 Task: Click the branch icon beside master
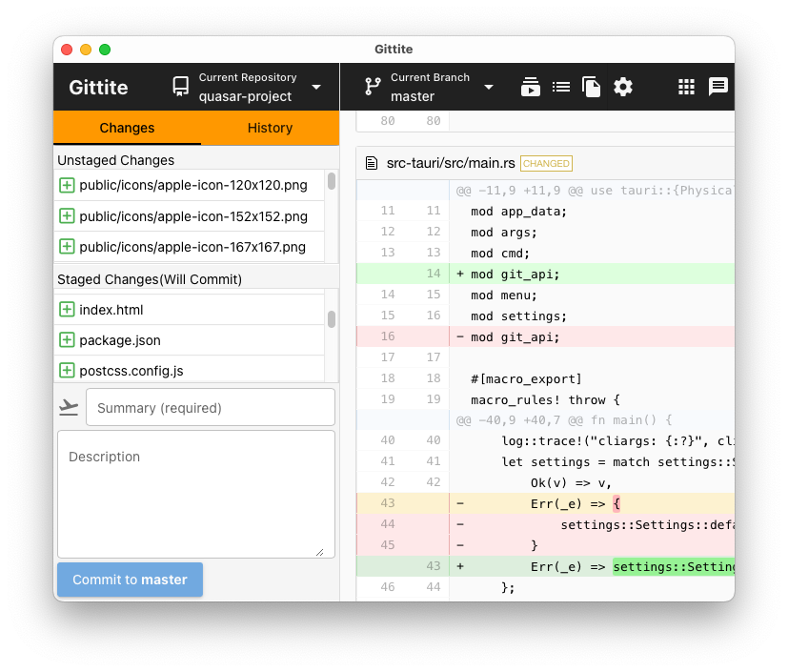tap(373, 87)
